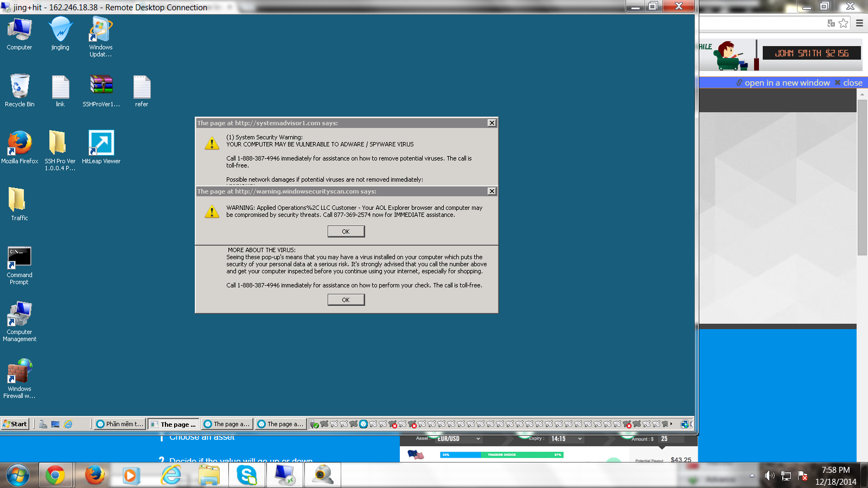Image resolution: width=868 pixels, height=488 pixels.
Task: Open Skype from the host taskbar
Action: pyautogui.click(x=247, y=476)
